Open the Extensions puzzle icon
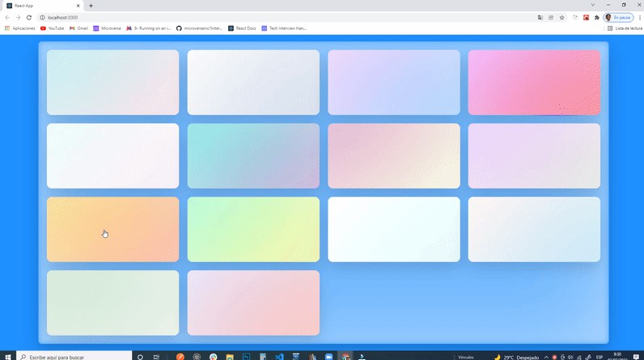The width and height of the screenshot is (644, 360). tap(595, 17)
